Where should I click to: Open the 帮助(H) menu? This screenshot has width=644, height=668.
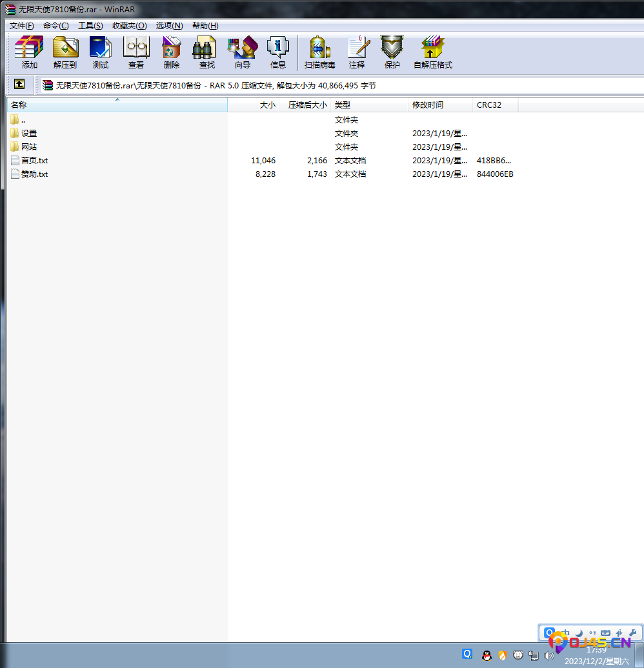point(205,26)
